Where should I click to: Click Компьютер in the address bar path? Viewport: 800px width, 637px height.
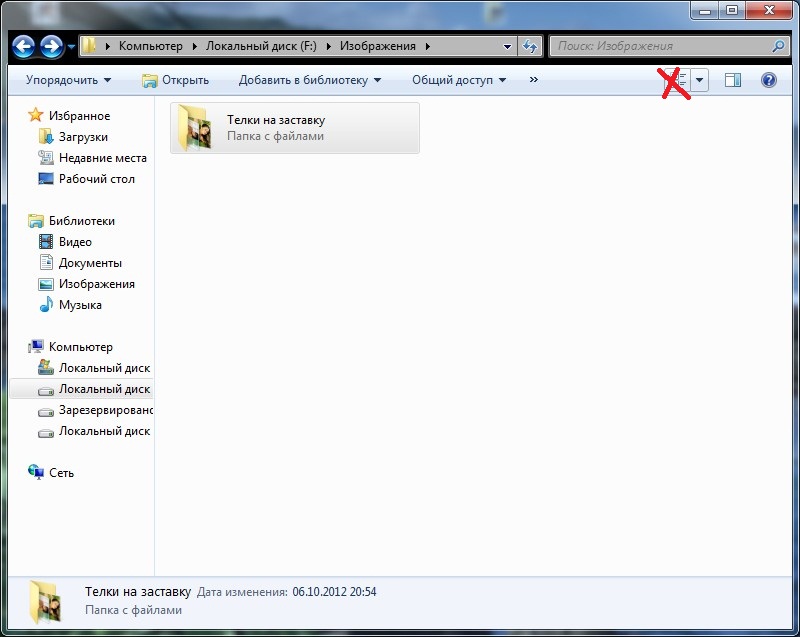tap(151, 46)
